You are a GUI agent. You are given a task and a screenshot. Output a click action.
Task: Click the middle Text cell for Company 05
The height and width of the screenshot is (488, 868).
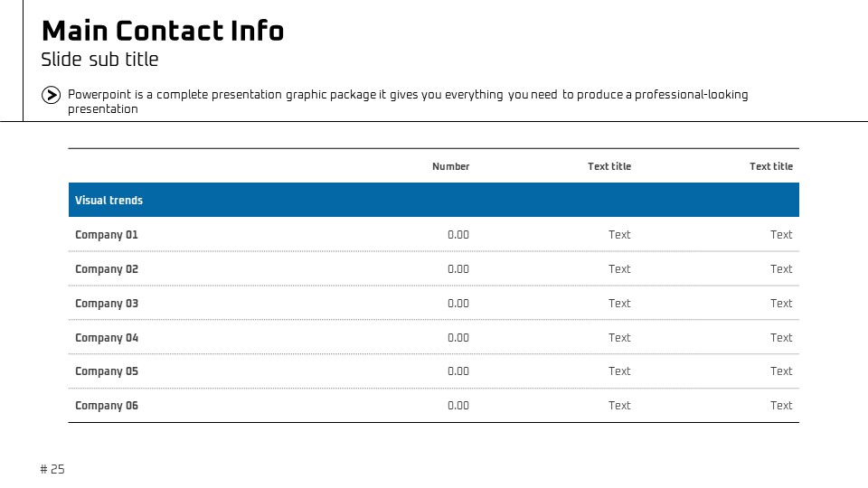click(x=619, y=371)
